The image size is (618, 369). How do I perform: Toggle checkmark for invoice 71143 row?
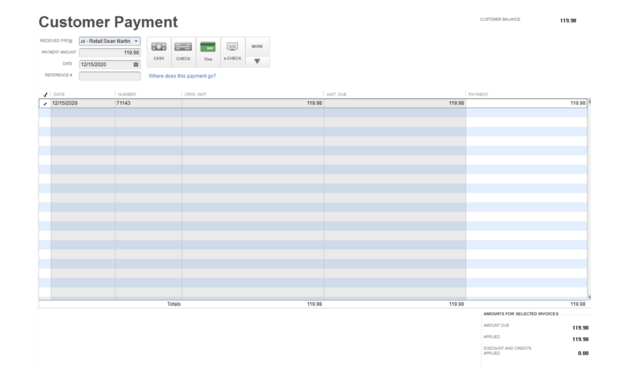click(x=45, y=103)
